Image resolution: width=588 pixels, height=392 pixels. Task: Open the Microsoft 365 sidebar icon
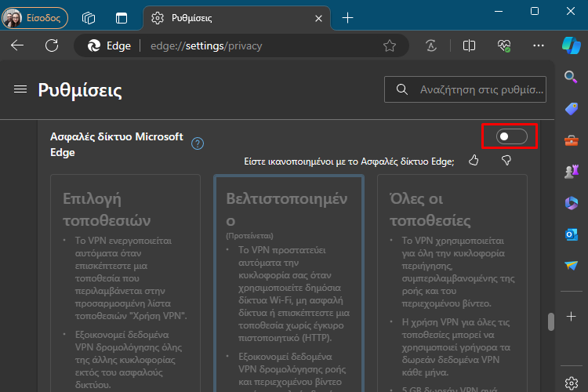click(571, 203)
